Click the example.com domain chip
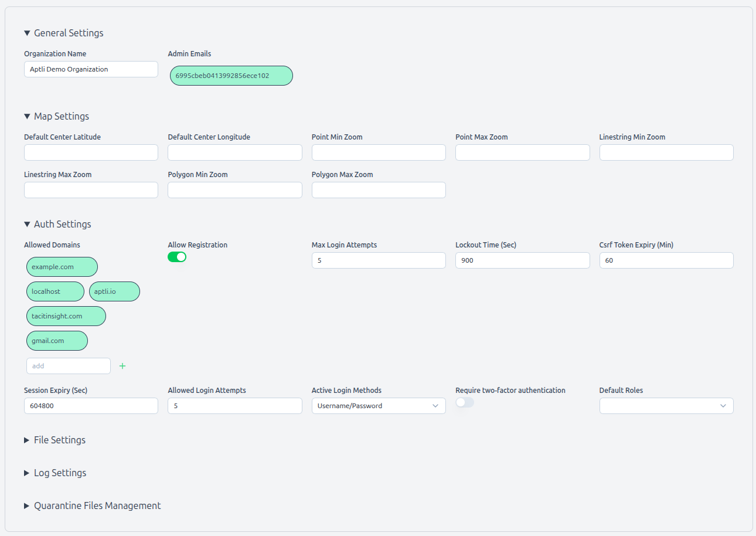Viewport: 756px width, 536px height. click(62, 267)
